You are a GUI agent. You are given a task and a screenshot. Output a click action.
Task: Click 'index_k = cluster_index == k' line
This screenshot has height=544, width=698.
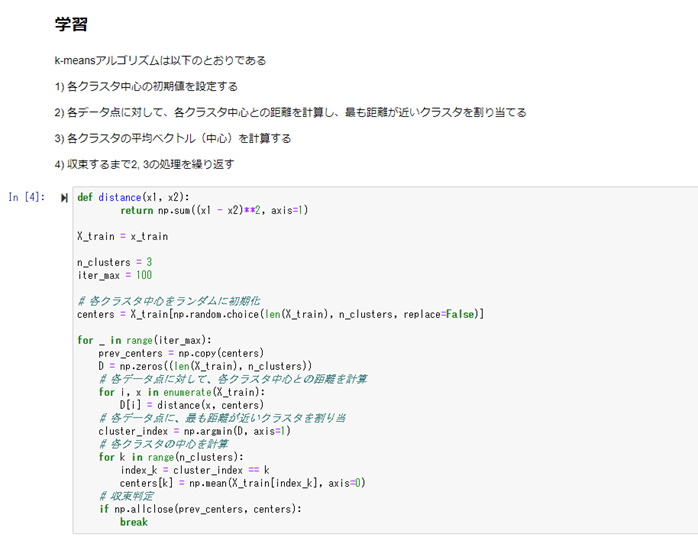[195, 470]
